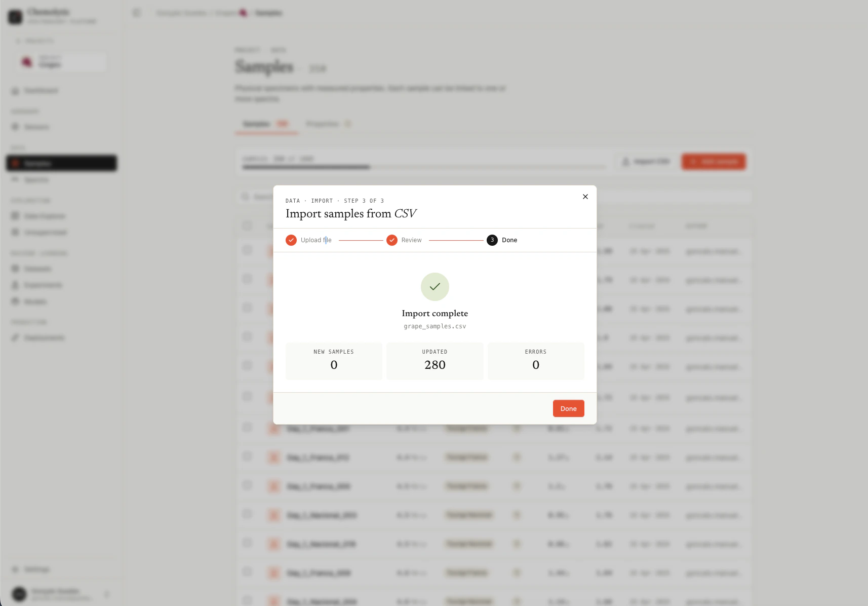Click the grape_samples.csv file name

tap(435, 326)
